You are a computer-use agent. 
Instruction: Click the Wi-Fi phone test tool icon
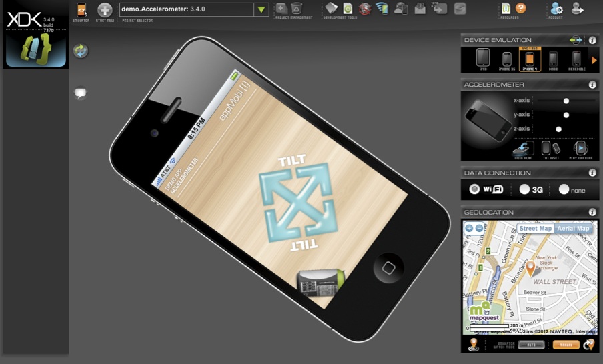pyautogui.click(x=382, y=8)
